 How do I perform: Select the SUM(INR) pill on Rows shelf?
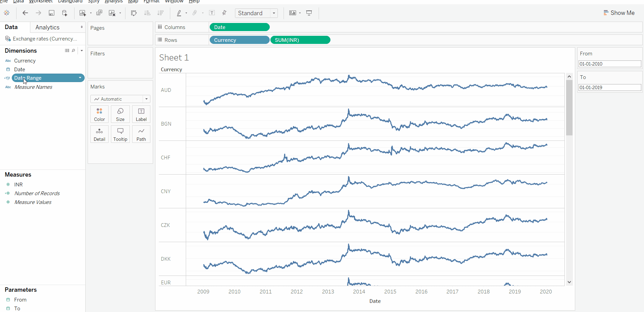[300, 40]
